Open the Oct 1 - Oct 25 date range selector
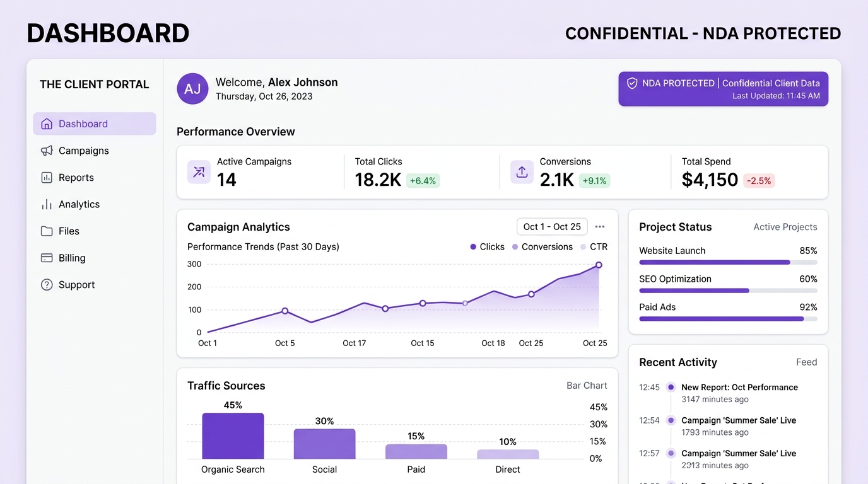868x484 pixels. pos(552,227)
